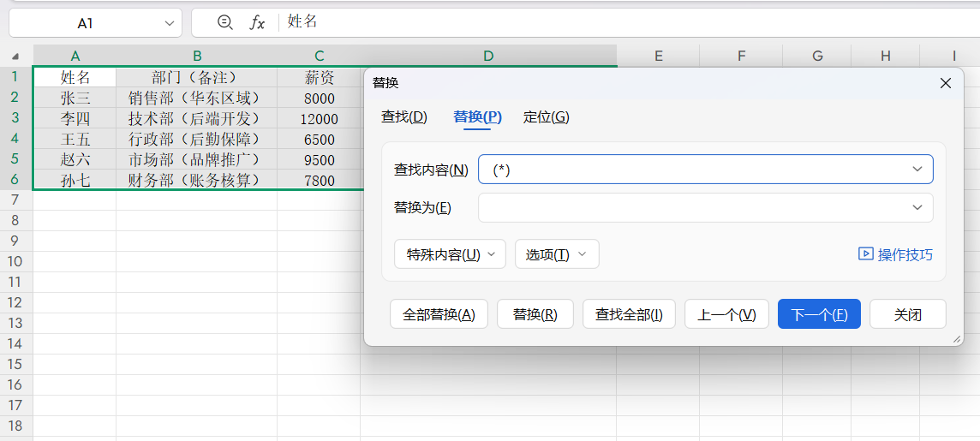Click salary cell 7800
Image resolution: width=980 pixels, height=441 pixels.
coord(319,181)
